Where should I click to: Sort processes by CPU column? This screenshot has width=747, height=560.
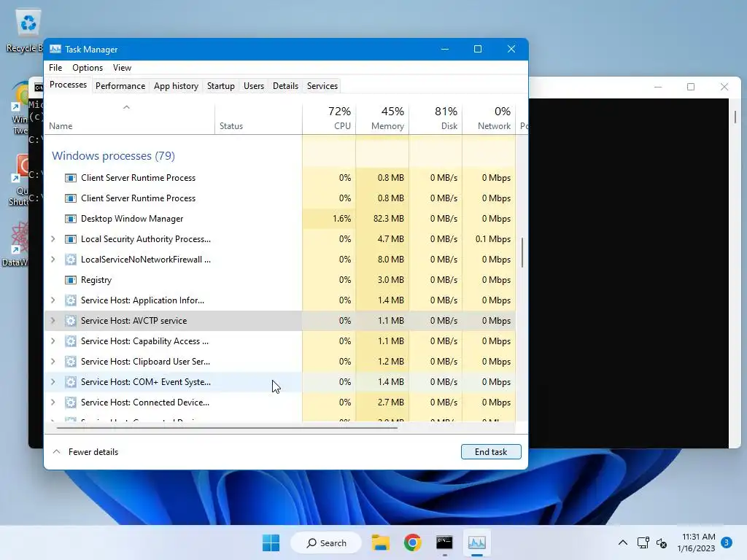point(329,117)
